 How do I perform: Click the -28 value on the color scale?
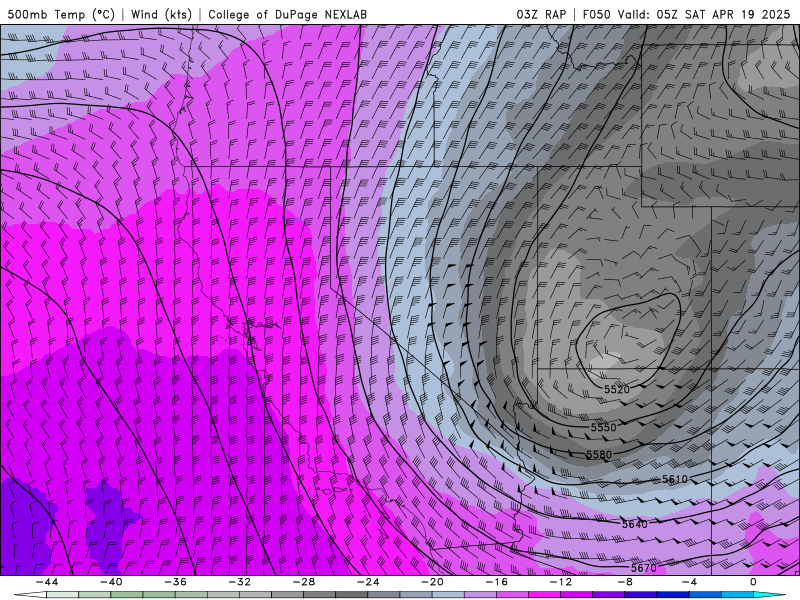(x=304, y=582)
